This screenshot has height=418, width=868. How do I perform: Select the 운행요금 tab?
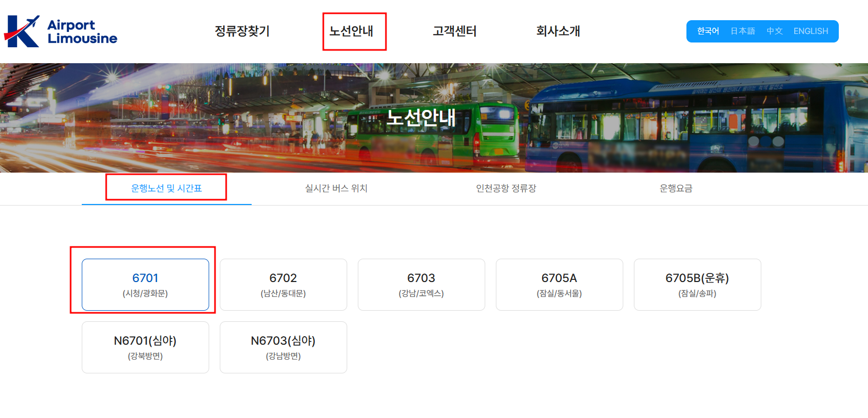tap(676, 189)
